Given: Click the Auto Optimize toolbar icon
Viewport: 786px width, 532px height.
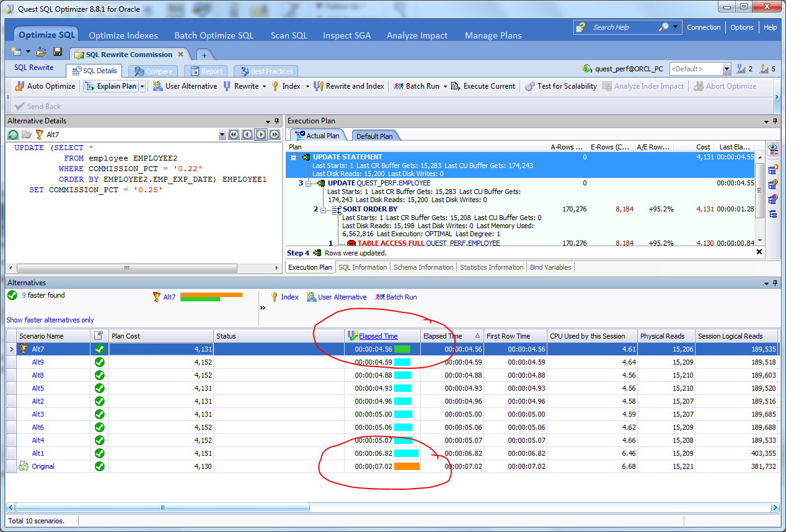Looking at the screenshot, I should 19,86.
